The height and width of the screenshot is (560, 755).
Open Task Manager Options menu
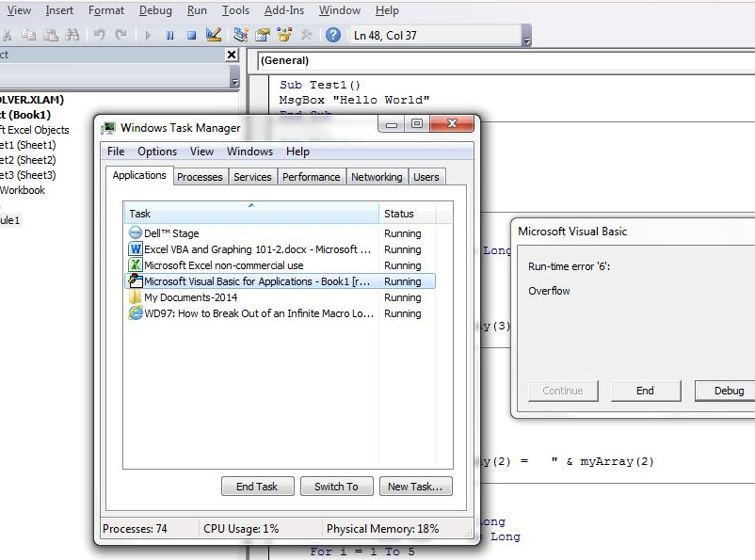[x=157, y=152]
